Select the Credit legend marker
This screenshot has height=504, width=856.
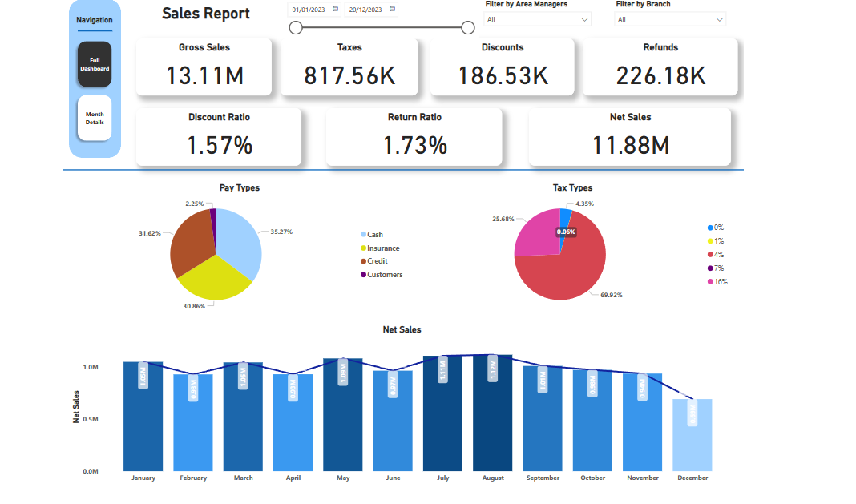point(364,261)
